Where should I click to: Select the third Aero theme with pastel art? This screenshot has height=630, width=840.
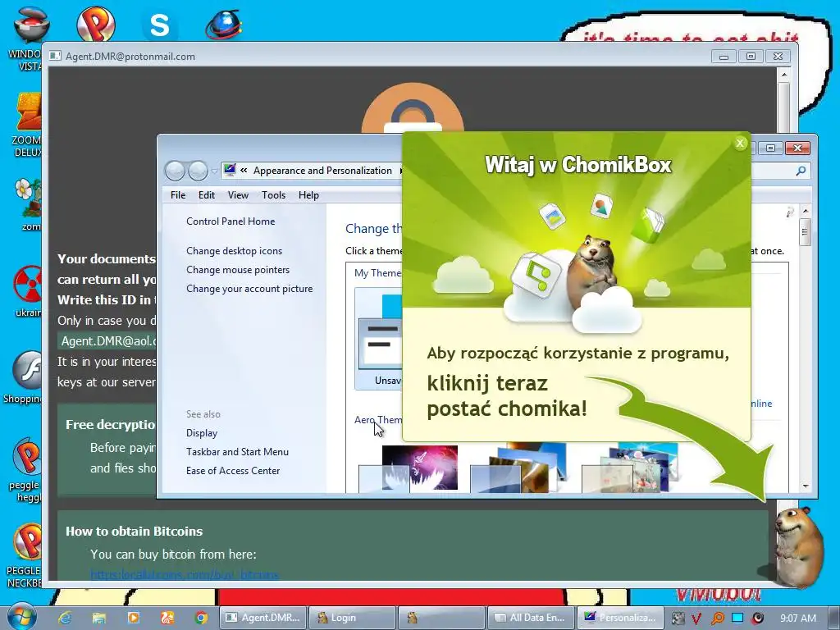pyautogui.click(x=630, y=468)
